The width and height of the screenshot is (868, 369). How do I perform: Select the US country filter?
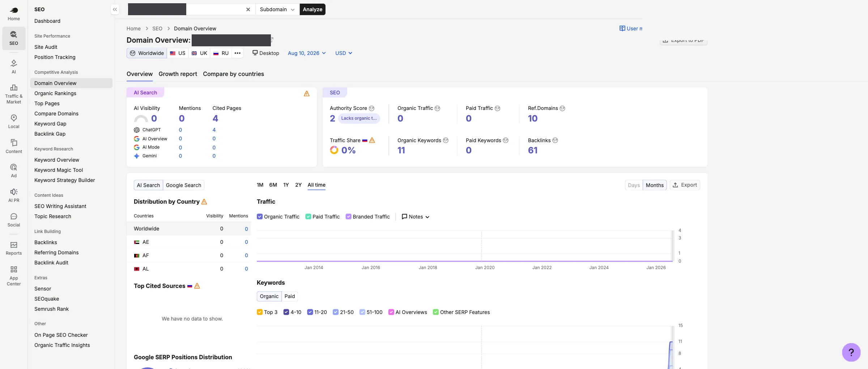click(178, 53)
